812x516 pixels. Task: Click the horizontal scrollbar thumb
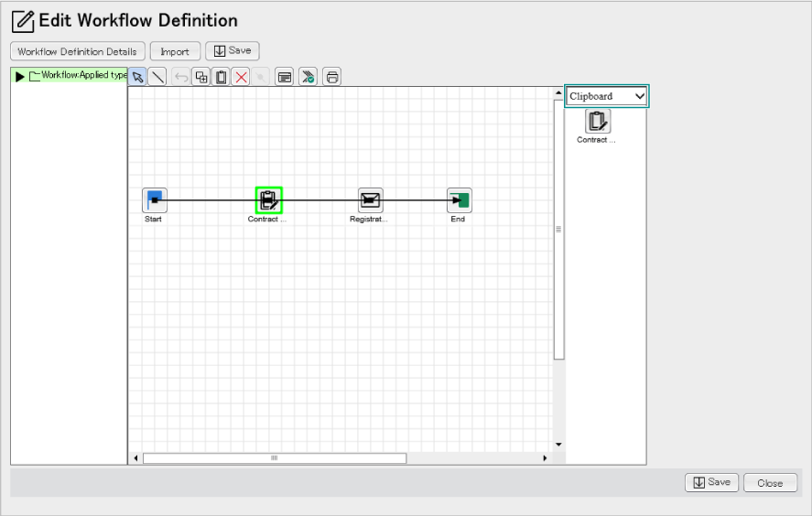pos(275,458)
